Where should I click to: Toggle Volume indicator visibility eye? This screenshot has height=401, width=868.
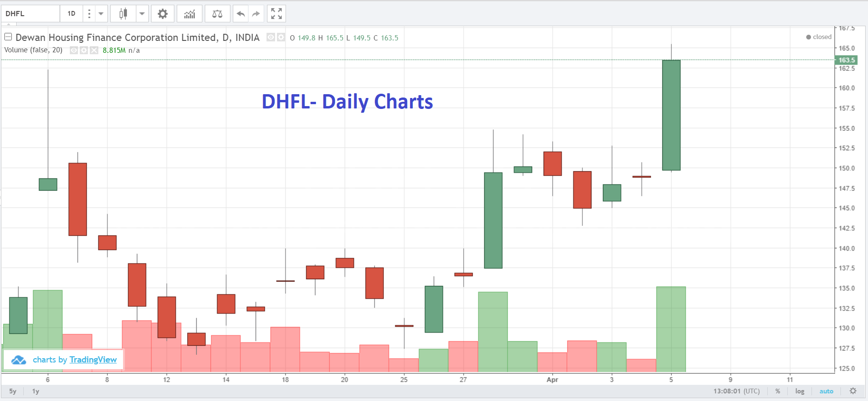click(74, 50)
